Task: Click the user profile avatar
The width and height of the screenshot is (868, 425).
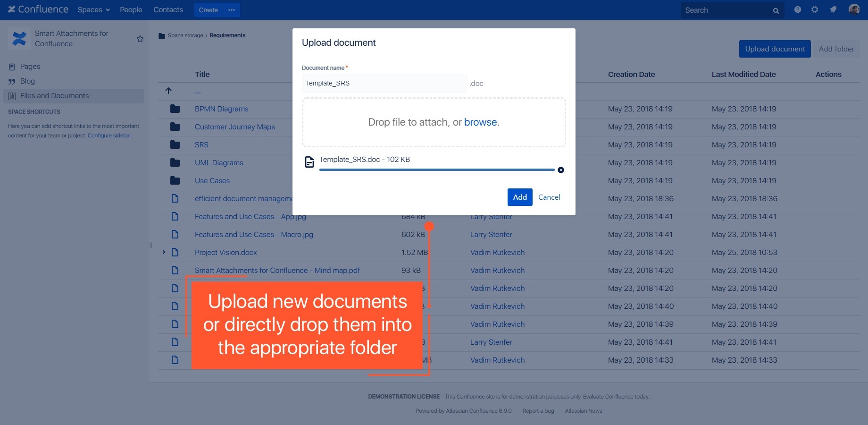Action: (854, 10)
